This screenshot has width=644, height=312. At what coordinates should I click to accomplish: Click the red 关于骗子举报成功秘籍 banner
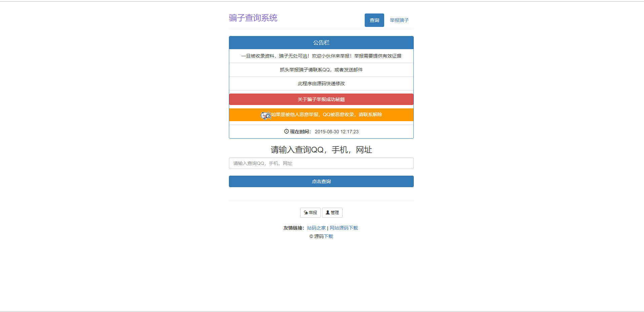(x=321, y=99)
